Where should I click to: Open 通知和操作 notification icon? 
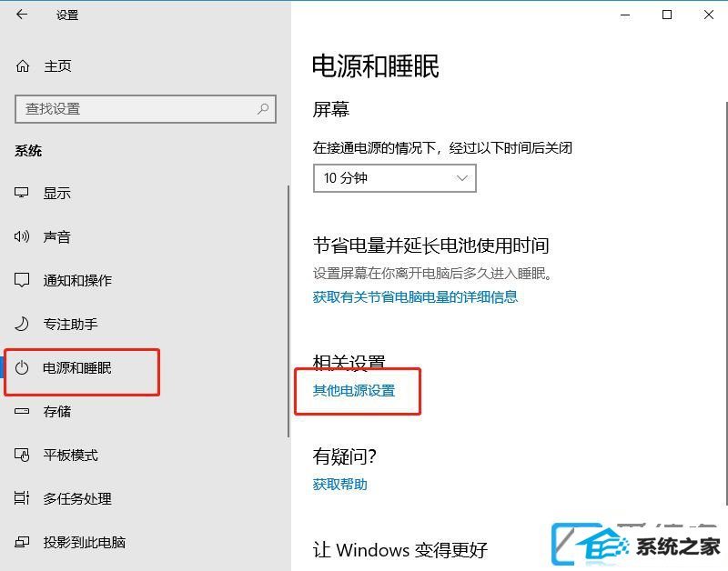(x=21, y=280)
